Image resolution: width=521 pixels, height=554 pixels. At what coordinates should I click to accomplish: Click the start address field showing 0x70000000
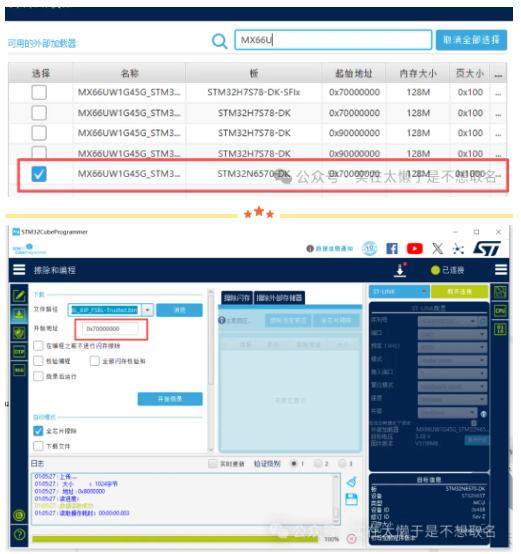110,329
